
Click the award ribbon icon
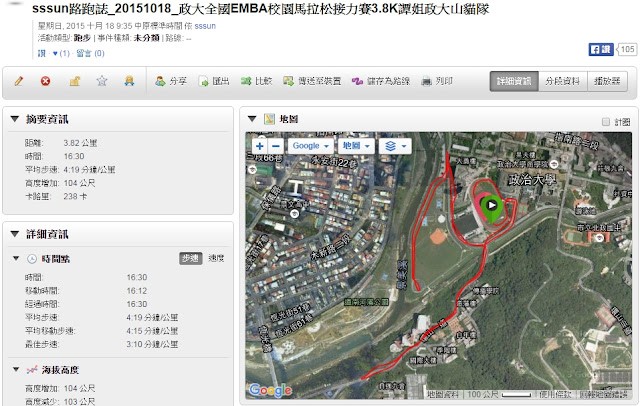point(129,81)
